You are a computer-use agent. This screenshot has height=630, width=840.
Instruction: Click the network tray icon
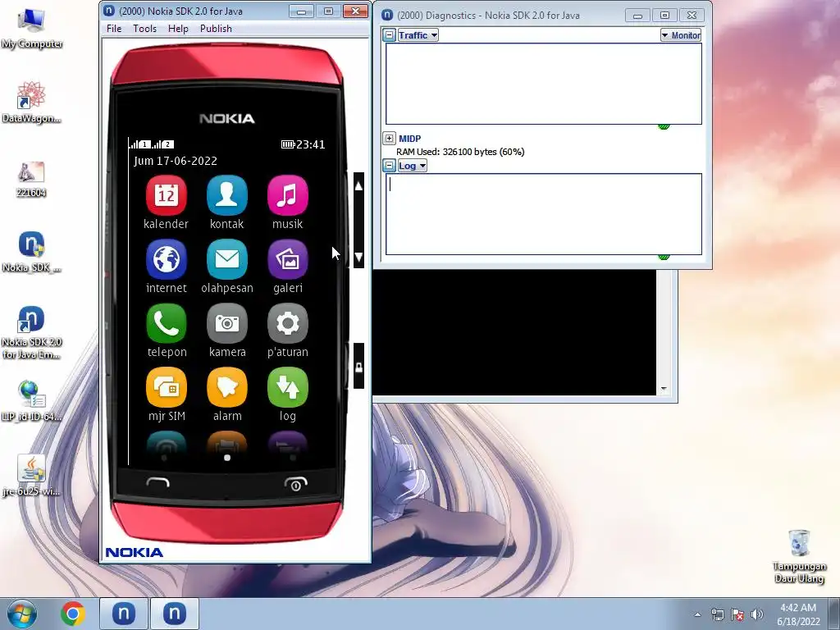pos(717,614)
